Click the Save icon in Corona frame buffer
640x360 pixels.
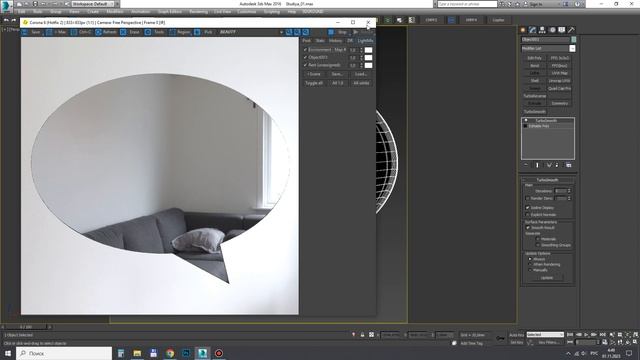pyautogui.click(x=25, y=32)
